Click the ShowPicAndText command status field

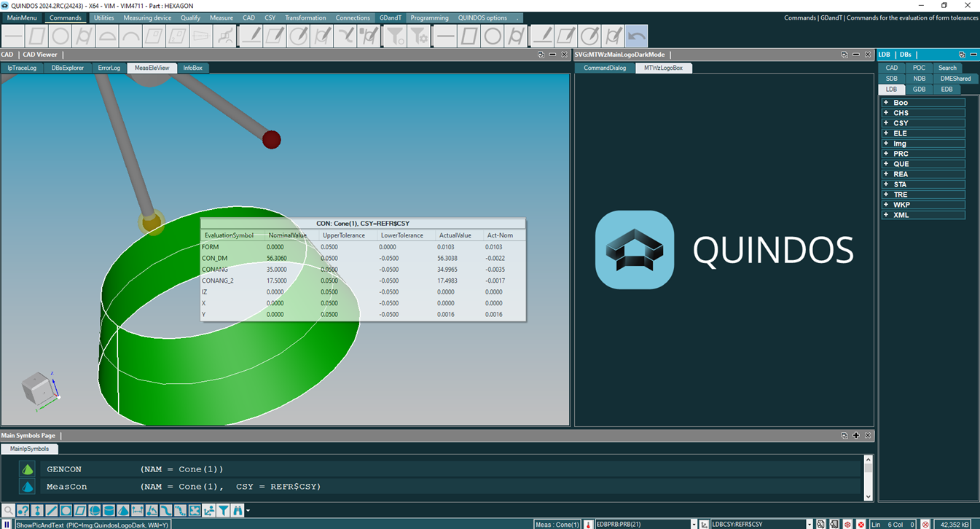[93, 524]
